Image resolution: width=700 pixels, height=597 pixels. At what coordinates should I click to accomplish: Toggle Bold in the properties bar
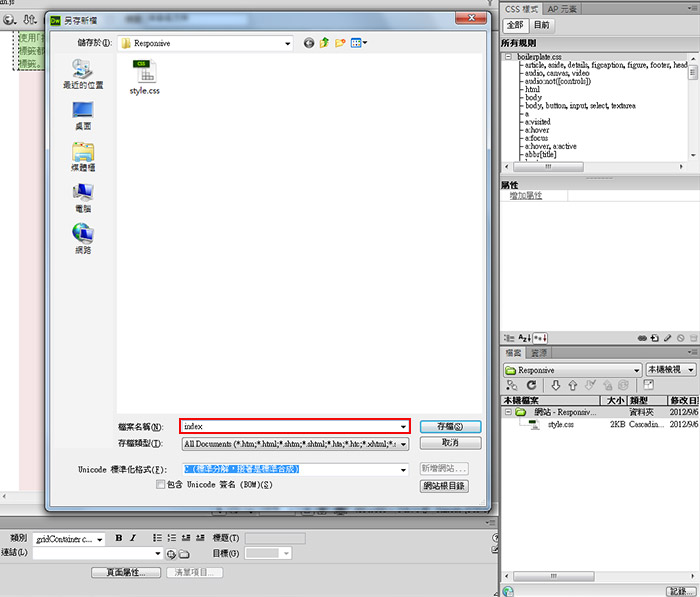(119, 538)
